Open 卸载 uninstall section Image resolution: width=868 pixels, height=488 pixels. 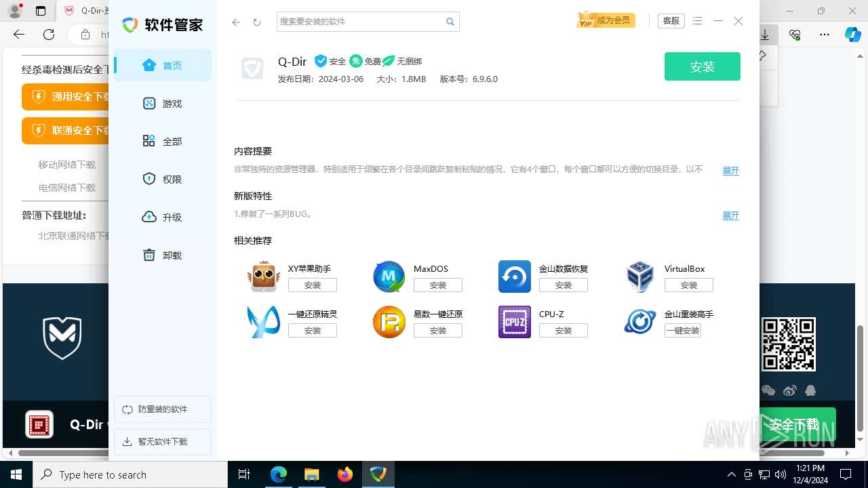point(163,256)
